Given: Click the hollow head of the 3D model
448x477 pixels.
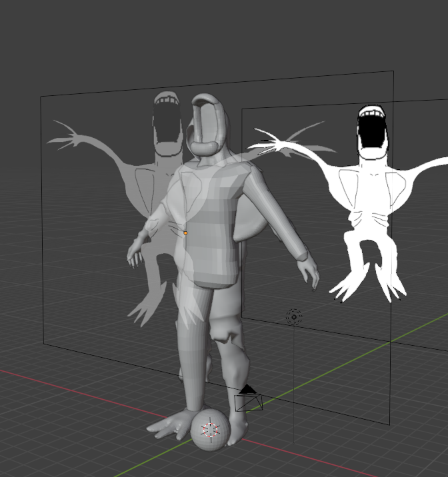Looking at the screenshot, I should (x=207, y=127).
